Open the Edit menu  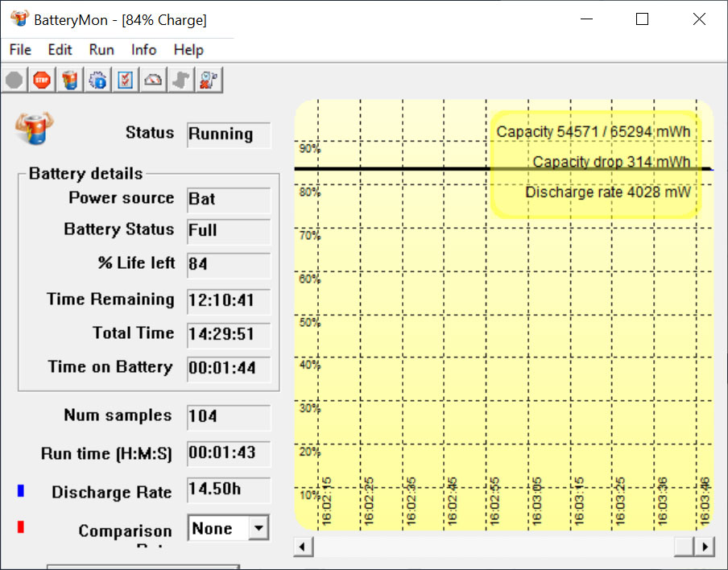coord(60,50)
